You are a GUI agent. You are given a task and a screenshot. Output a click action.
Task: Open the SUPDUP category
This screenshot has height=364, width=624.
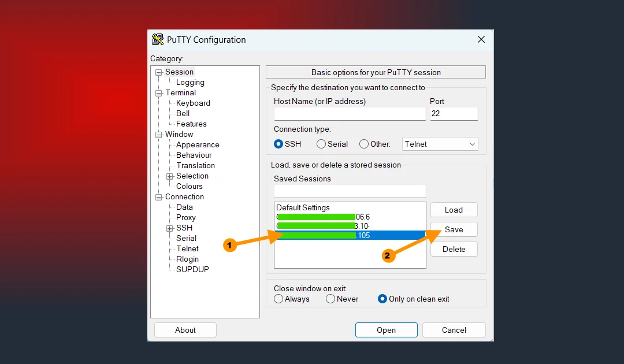coord(192,269)
